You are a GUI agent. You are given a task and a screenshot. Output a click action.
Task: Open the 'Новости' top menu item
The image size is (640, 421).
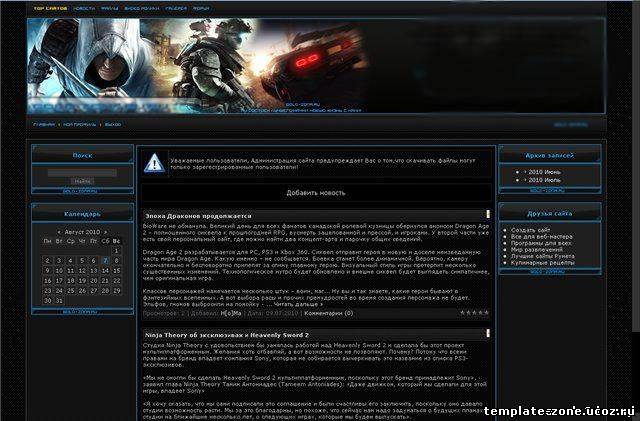[x=84, y=8]
